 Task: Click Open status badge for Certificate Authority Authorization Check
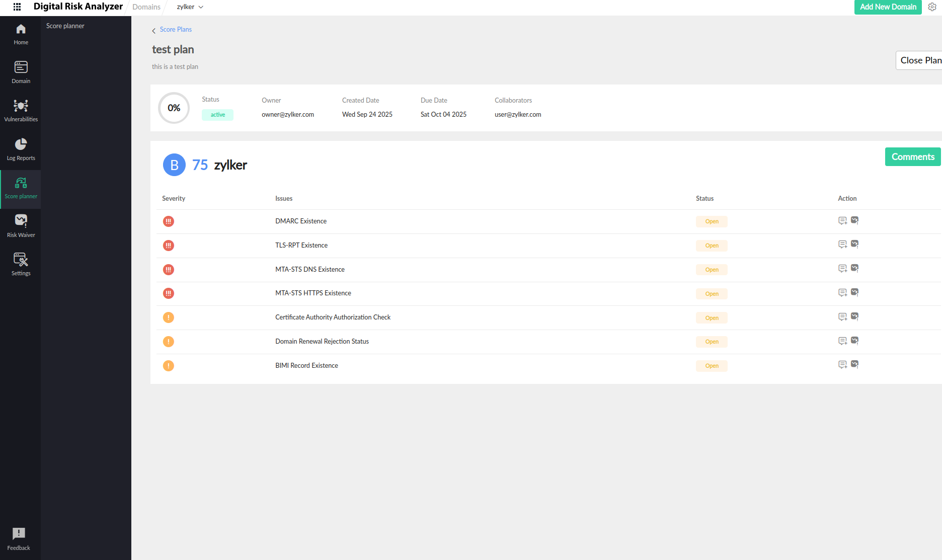[x=712, y=318]
